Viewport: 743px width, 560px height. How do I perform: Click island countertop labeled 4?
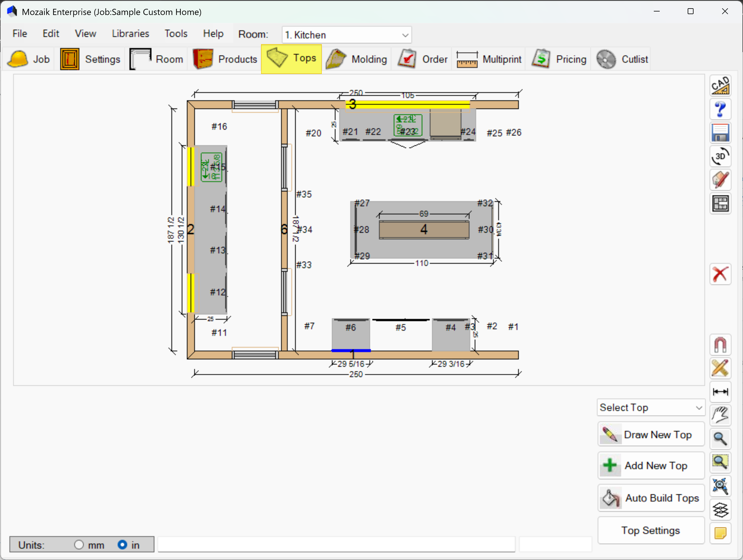(424, 230)
